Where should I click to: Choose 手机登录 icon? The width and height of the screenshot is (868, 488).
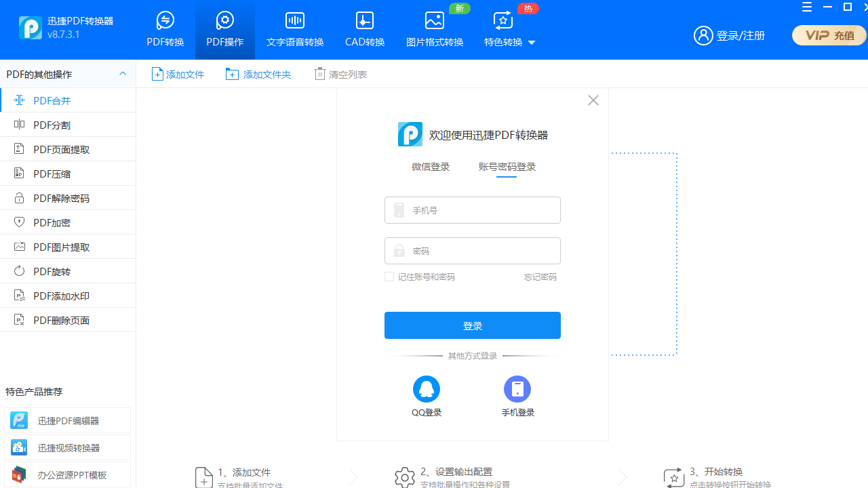(517, 389)
